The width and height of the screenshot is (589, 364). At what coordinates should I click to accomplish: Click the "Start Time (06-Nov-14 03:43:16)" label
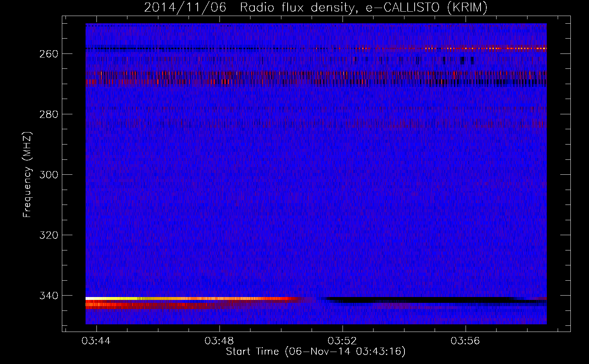[x=316, y=352]
